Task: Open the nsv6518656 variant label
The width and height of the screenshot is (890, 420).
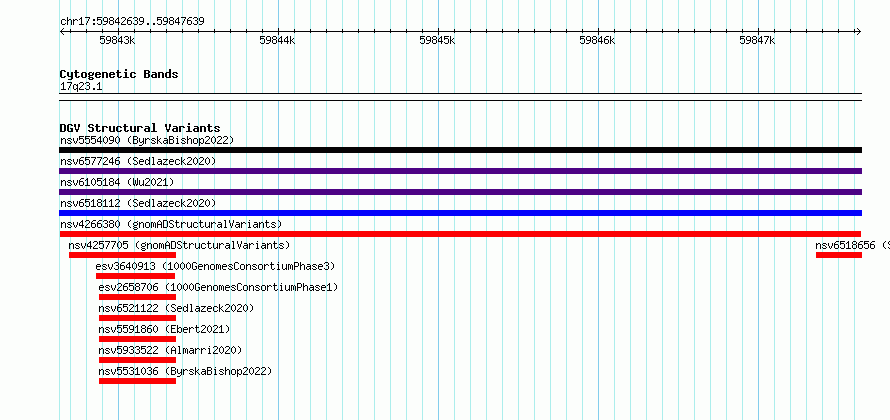Action: click(x=853, y=245)
